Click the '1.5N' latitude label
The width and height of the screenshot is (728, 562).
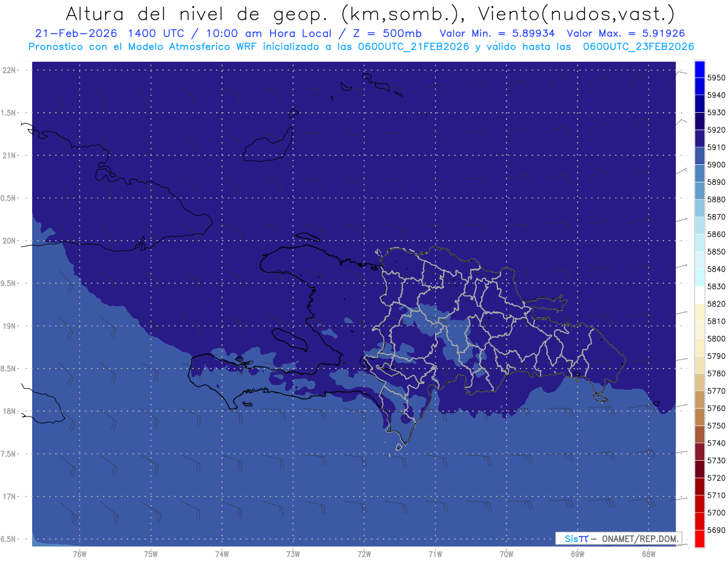pyautogui.click(x=9, y=113)
